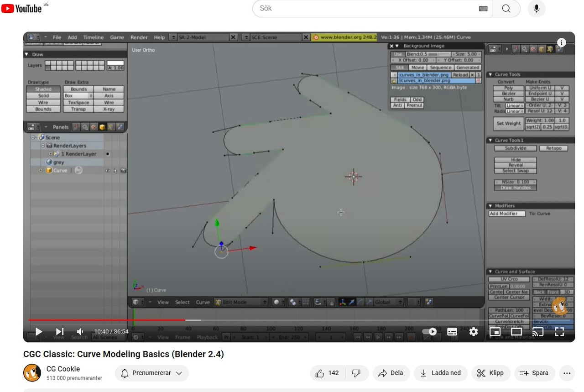Image resolution: width=584 pixels, height=392 pixels.
Task: Mute the video volume speaker icon
Action: point(80,332)
